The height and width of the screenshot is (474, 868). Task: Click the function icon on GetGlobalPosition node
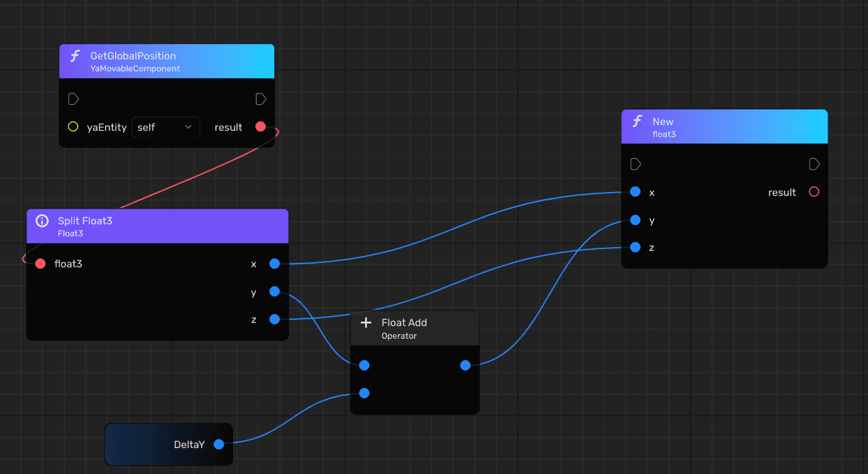[x=75, y=56]
